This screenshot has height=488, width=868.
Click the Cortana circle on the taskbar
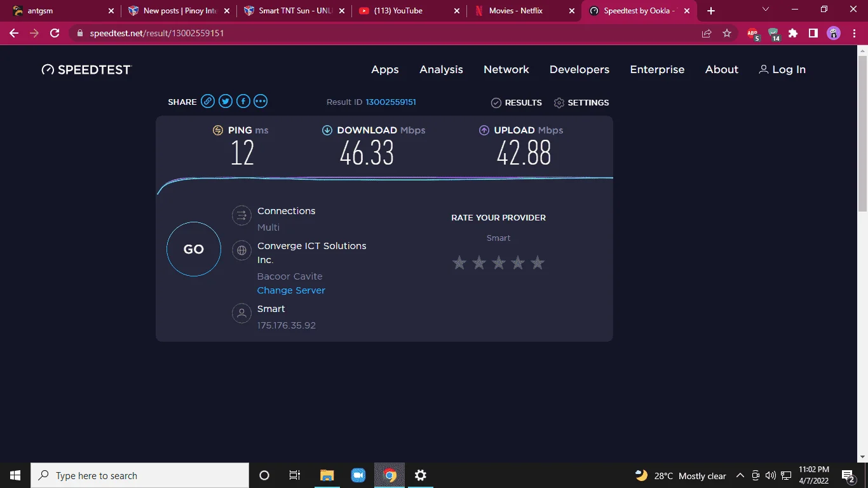click(x=264, y=475)
